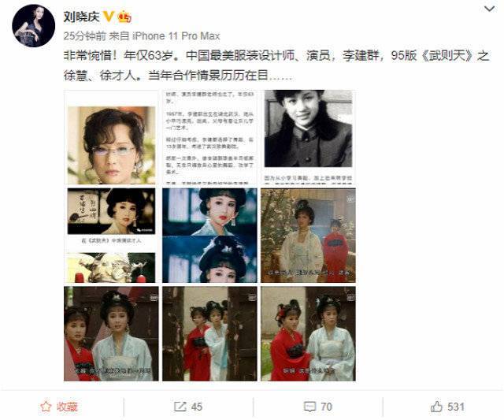Open the text article screenshot thumbnail

pyautogui.click(x=209, y=137)
